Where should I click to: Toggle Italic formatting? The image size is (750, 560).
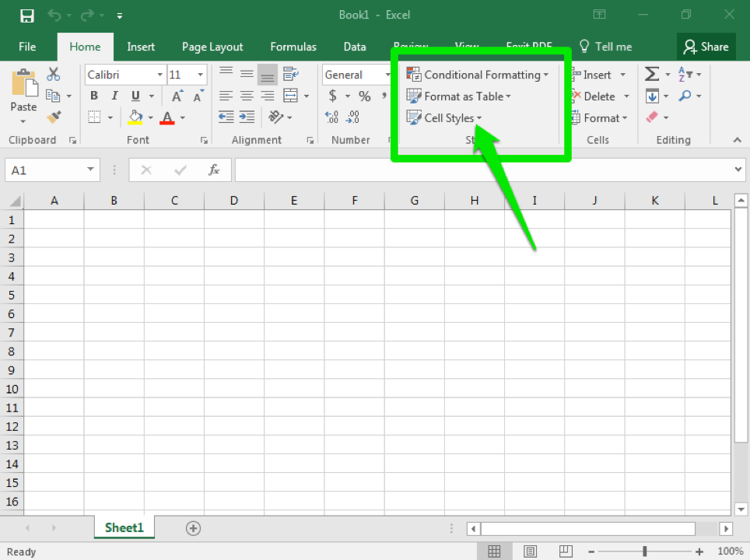point(115,96)
